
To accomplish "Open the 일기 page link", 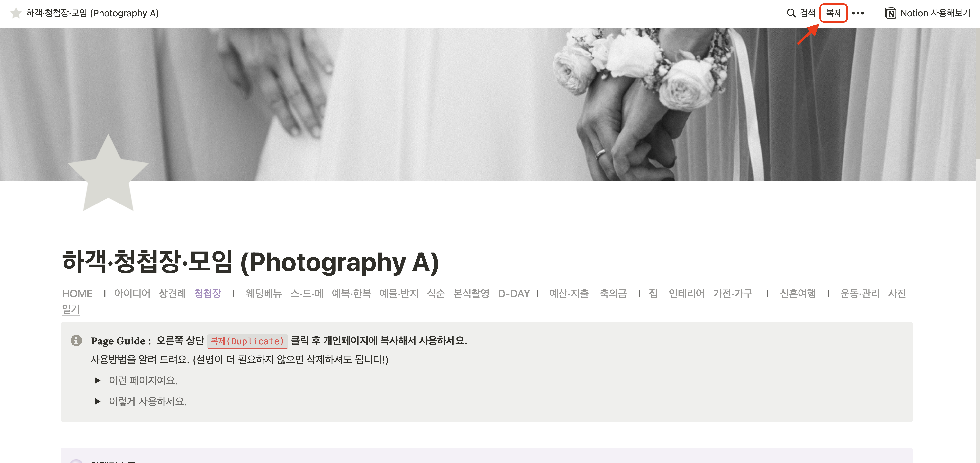I will [71, 309].
